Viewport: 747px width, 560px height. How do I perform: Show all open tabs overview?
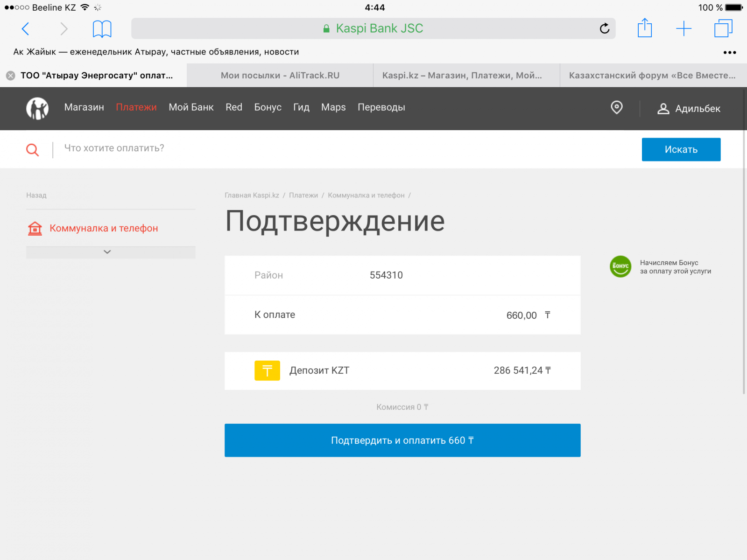point(723,28)
